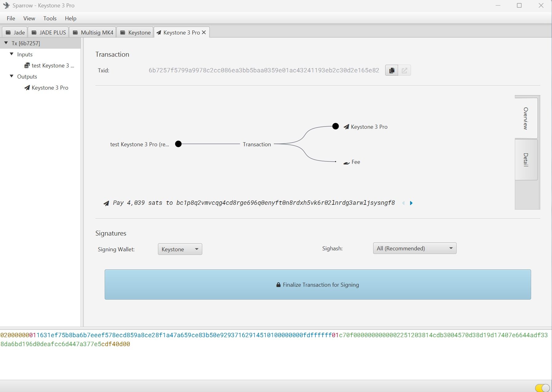Image resolution: width=552 pixels, height=392 pixels.
Task: Open the Signing Wallet dropdown
Action: pyautogui.click(x=180, y=249)
